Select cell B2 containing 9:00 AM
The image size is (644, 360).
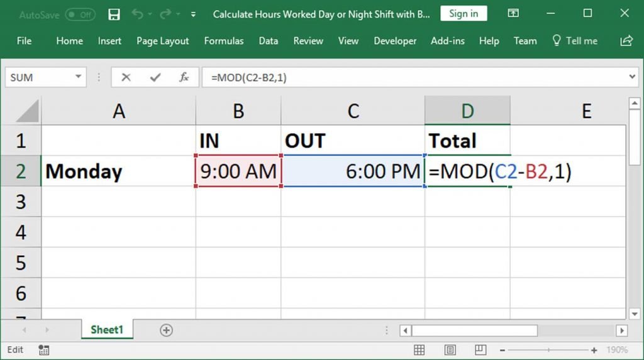(238, 171)
